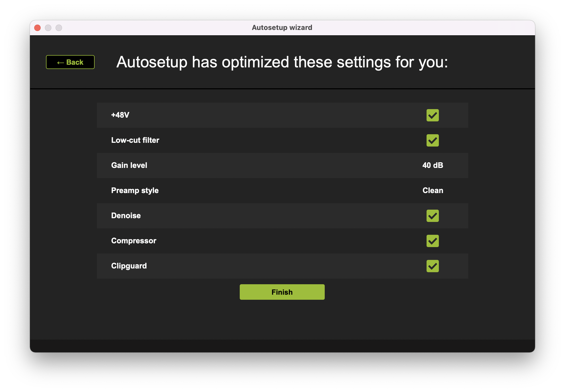The height and width of the screenshot is (392, 565).
Task: Toggle the Low-cut filter checkbox
Action: coord(432,140)
